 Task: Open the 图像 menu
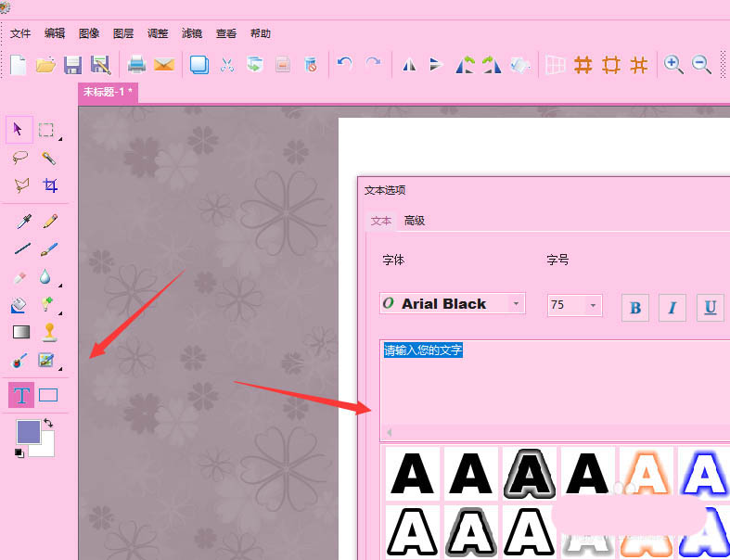tap(89, 33)
